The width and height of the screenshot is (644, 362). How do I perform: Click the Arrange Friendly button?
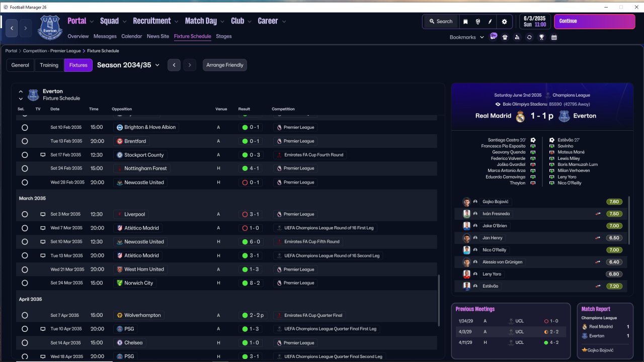(225, 65)
